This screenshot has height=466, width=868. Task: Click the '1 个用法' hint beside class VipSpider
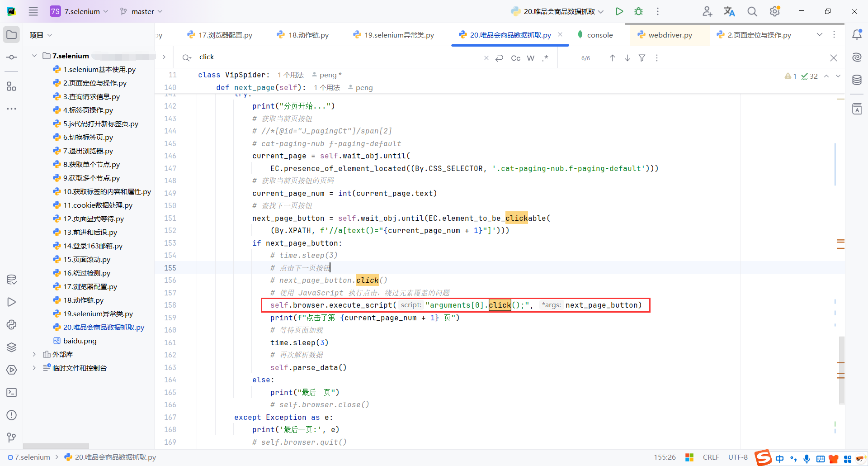(x=291, y=75)
